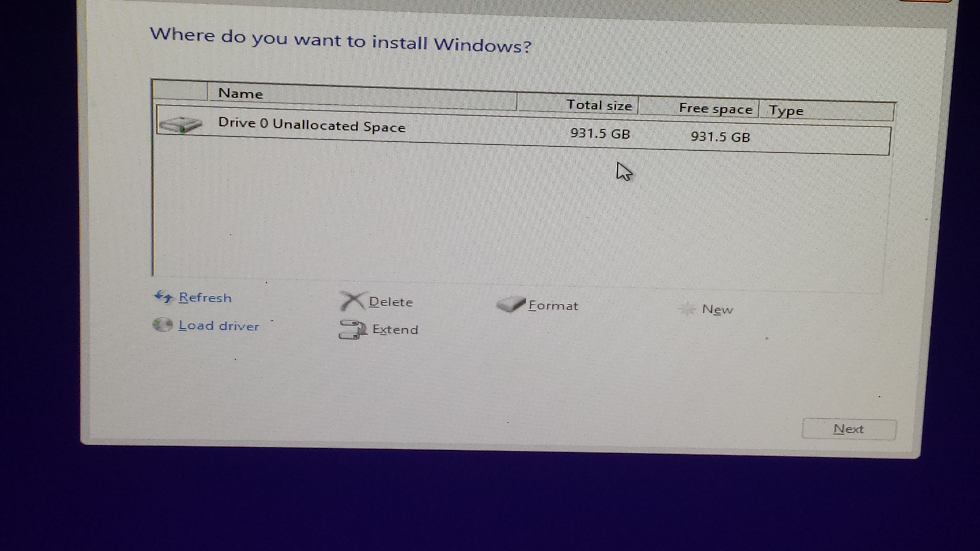The image size is (980, 551).
Task: Click the Load driver disc icon
Action: [x=163, y=325]
